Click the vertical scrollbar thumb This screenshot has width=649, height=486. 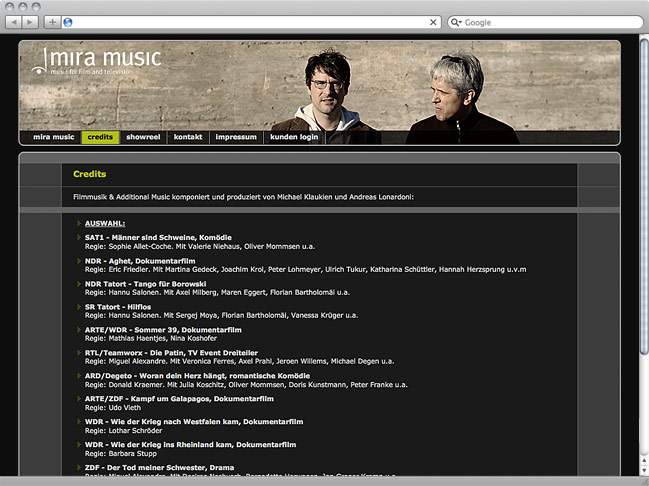[x=644, y=195]
